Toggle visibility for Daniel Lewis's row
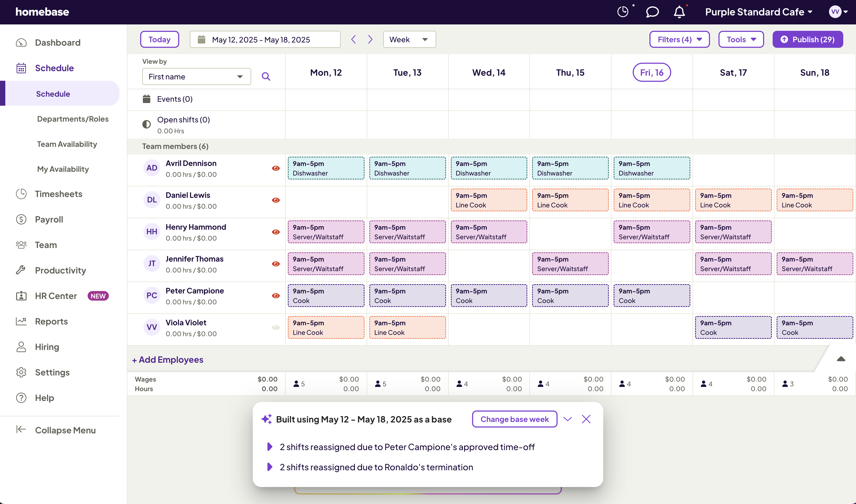Viewport: 856px width, 504px height. [276, 200]
